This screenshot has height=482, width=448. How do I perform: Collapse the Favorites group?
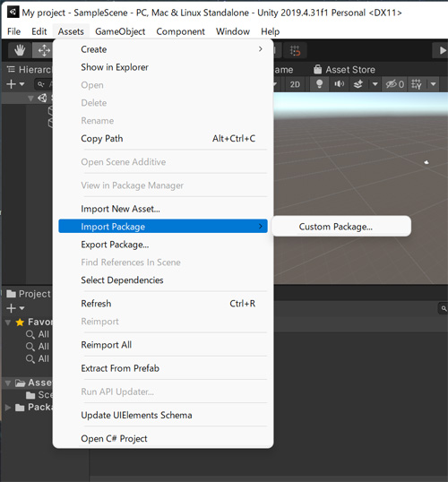pos(8,323)
